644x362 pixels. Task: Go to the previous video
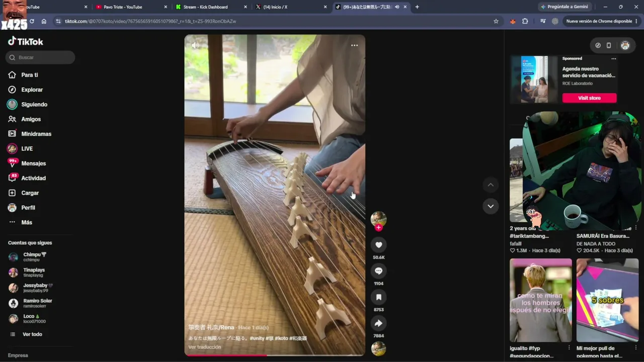pyautogui.click(x=491, y=185)
